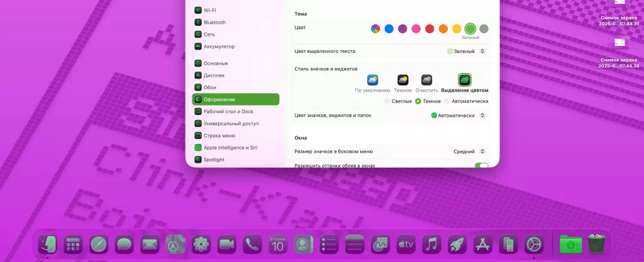Open the Phone app in Dock
This screenshot has width=644, height=262.
[252, 245]
